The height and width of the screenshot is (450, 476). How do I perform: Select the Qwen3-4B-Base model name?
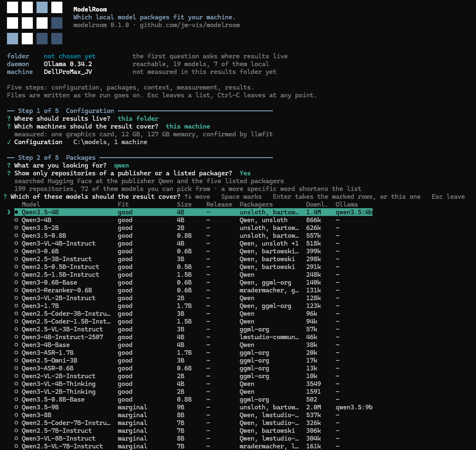tap(46, 345)
